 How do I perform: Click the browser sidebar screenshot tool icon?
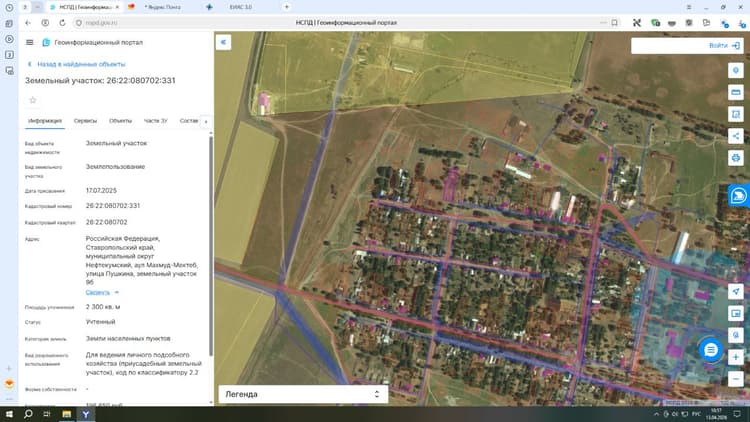tap(9, 70)
